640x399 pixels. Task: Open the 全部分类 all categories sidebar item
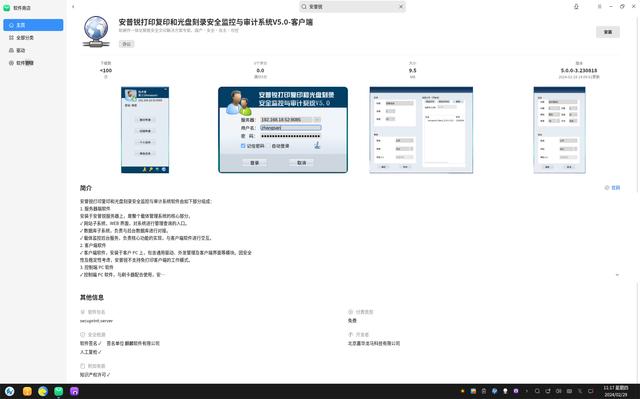point(33,38)
